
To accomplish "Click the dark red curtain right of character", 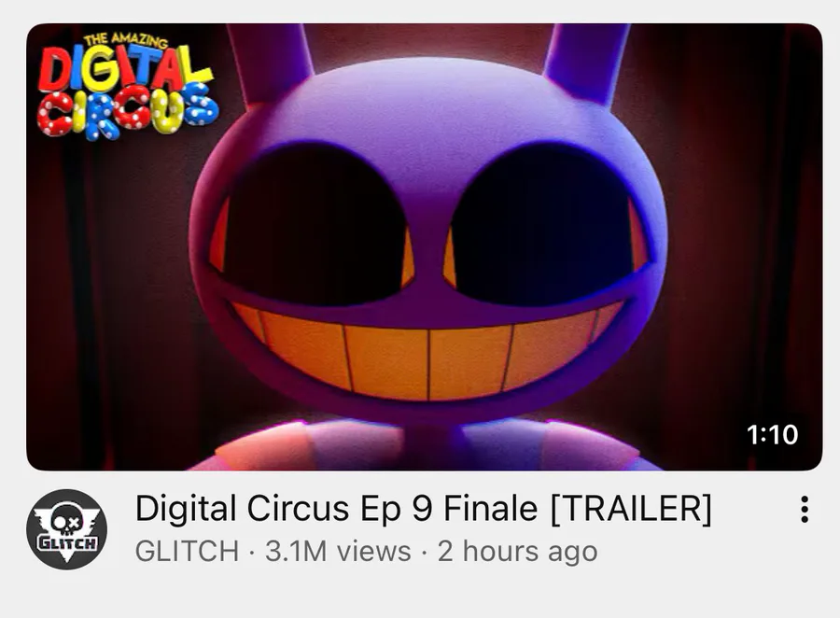I will click(745, 241).
